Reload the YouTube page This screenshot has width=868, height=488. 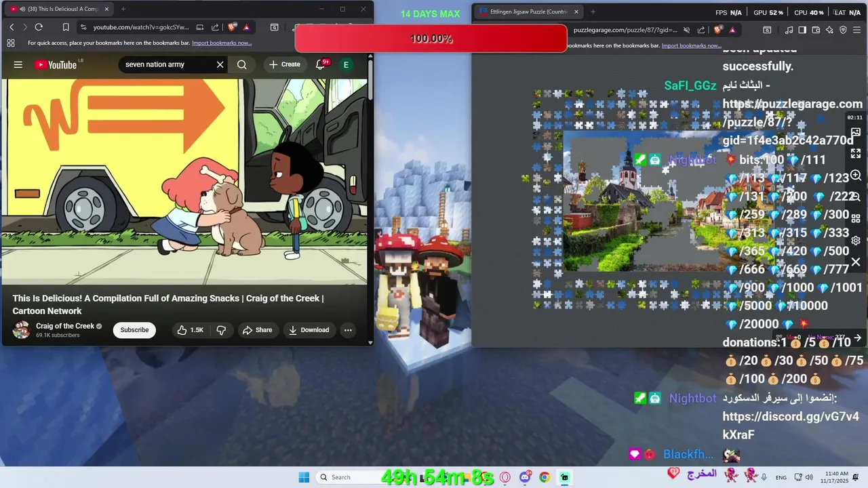pos(39,27)
